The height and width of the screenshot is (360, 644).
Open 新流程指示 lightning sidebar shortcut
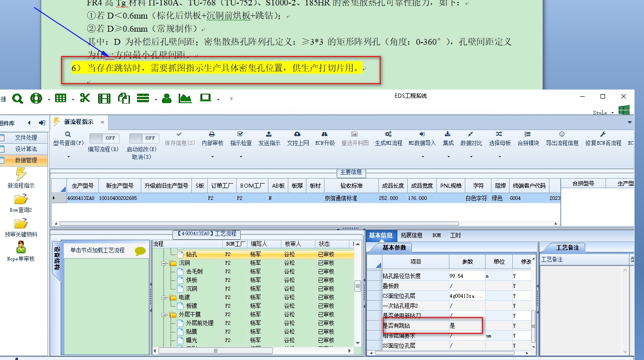coord(21,178)
